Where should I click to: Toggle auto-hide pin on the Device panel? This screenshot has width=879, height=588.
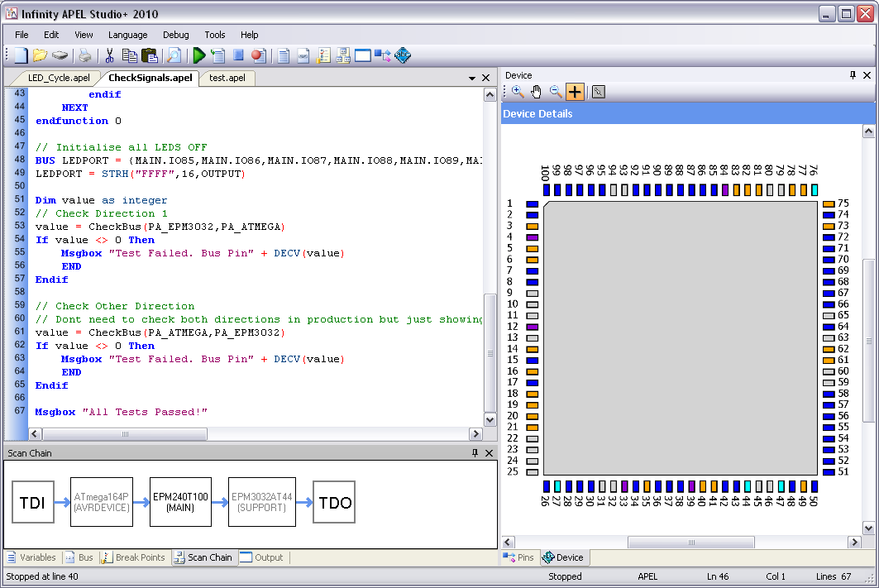coord(853,75)
